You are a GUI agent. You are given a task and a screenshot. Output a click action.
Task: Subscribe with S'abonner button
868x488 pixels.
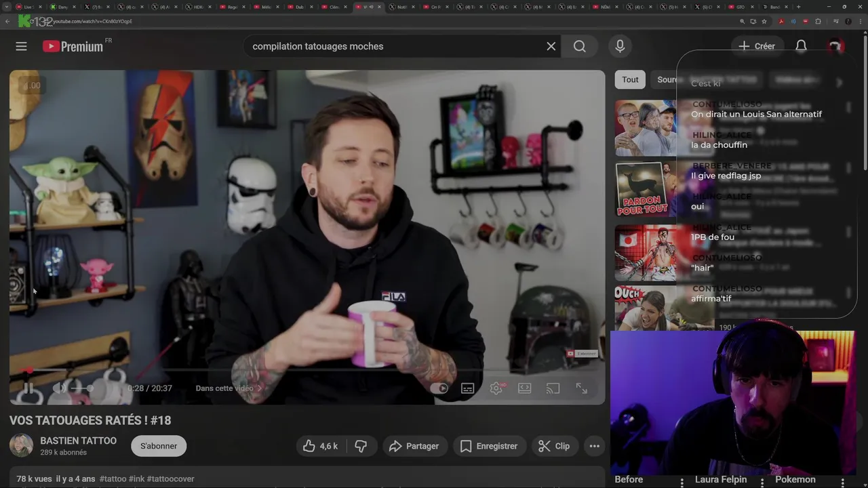[x=159, y=446]
